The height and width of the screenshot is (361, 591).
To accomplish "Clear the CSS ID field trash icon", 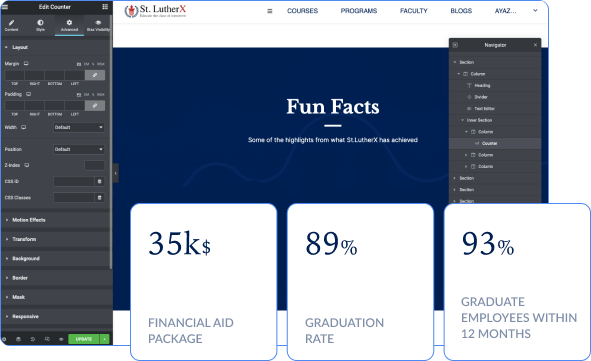I will click(100, 182).
